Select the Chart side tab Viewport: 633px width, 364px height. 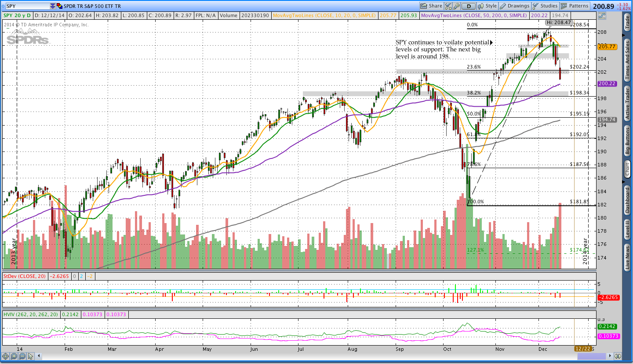(627, 169)
